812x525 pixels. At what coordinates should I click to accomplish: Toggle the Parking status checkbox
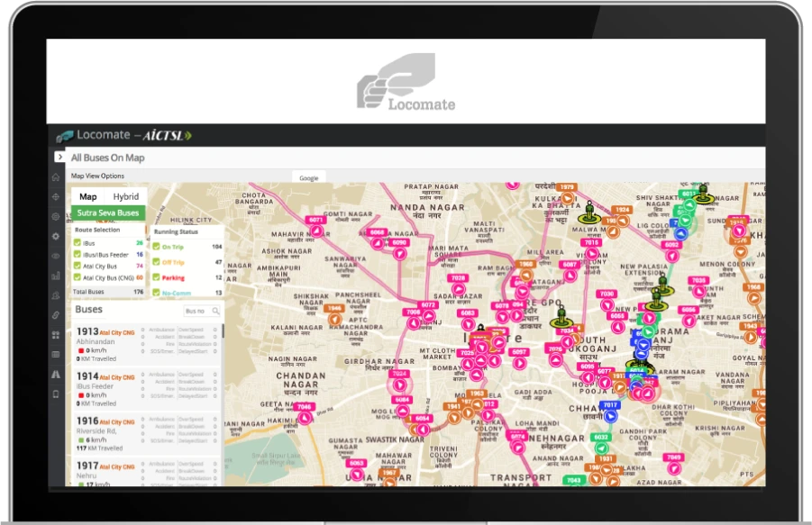156,277
